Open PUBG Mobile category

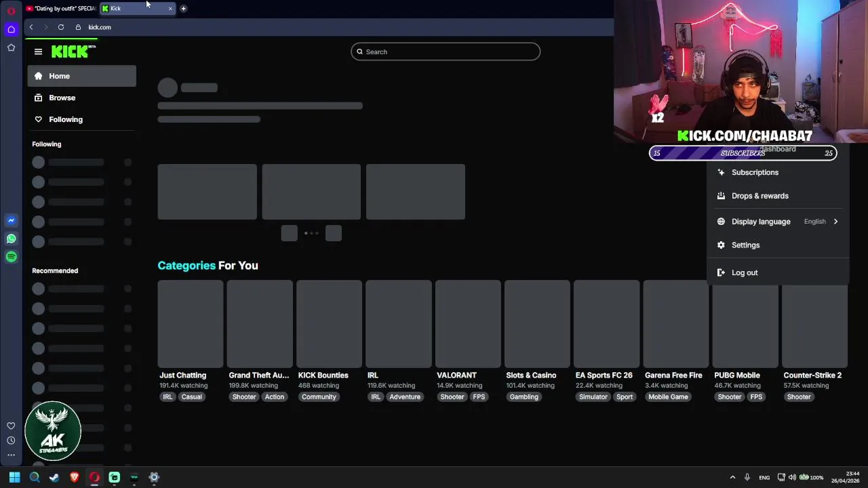[x=745, y=324]
